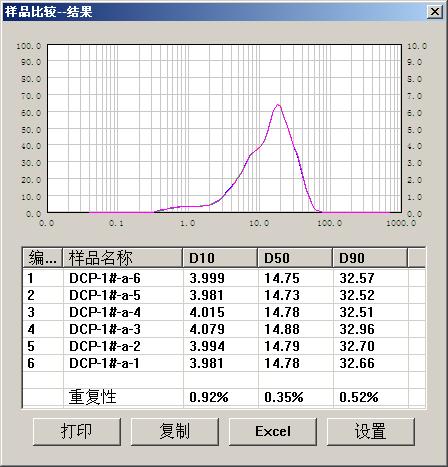Select row DCP-1#-a-1

tap(224, 363)
